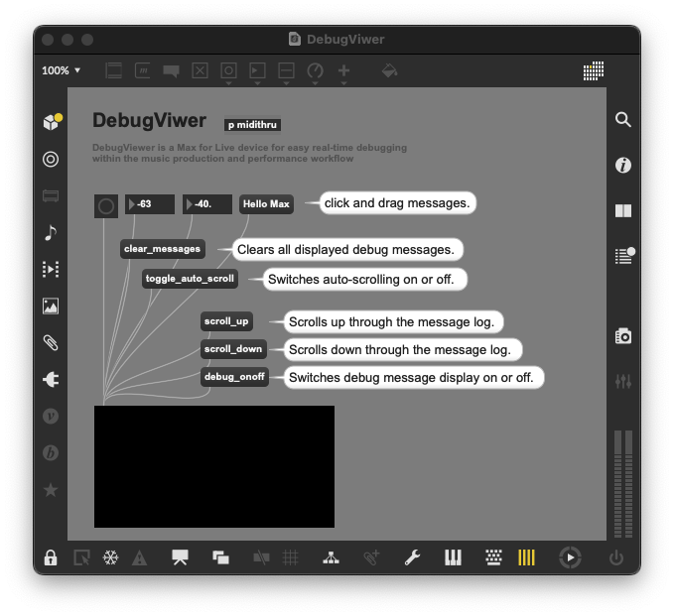Open the patcher hierarchy icon

tap(331, 557)
